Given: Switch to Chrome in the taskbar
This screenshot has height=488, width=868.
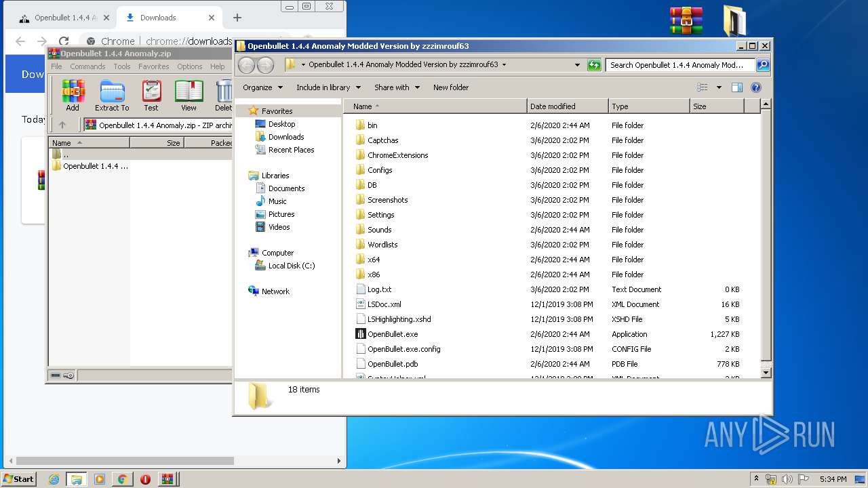Looking at the screenshot, I should [122, 479].
